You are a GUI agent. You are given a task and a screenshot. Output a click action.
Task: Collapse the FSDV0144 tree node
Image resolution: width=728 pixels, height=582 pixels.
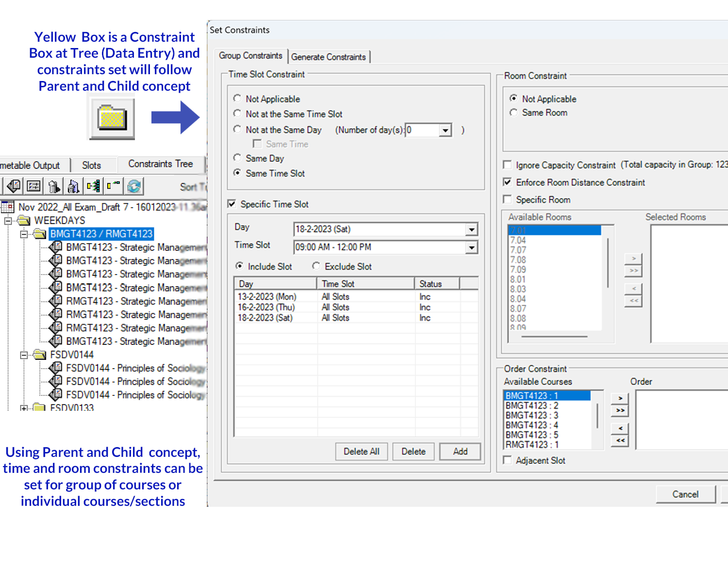pyautogui.click(x=23, y=355)
